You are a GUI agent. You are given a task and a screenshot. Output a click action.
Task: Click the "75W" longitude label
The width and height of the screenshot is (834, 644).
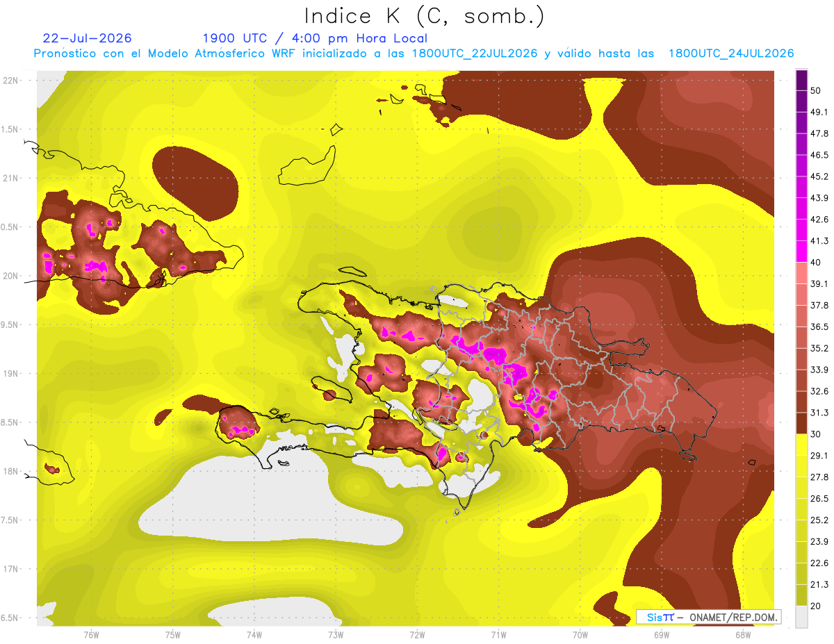pos(173,634)
